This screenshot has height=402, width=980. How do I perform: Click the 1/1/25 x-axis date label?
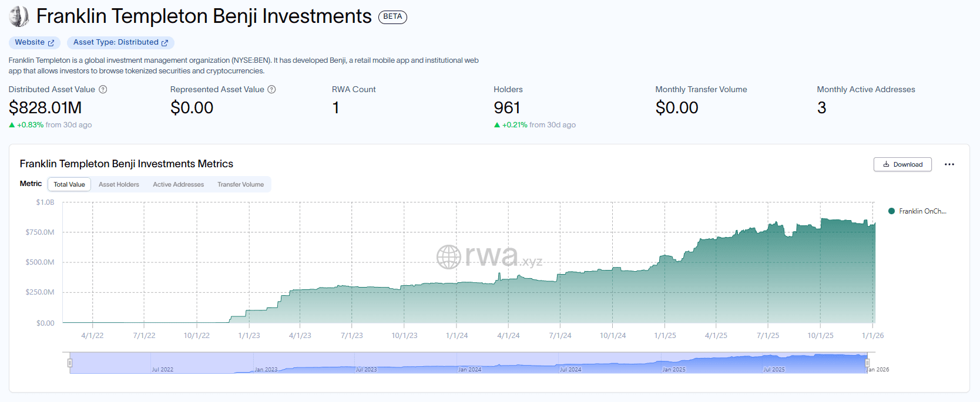click(665, 336)
